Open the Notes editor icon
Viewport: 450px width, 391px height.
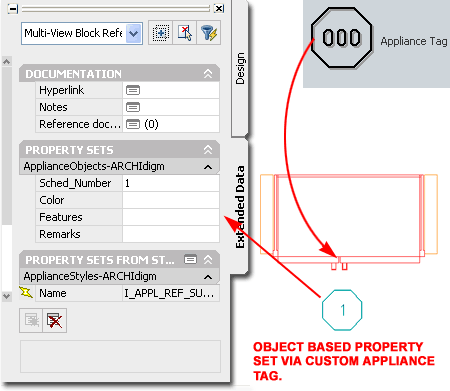[133, 107]
